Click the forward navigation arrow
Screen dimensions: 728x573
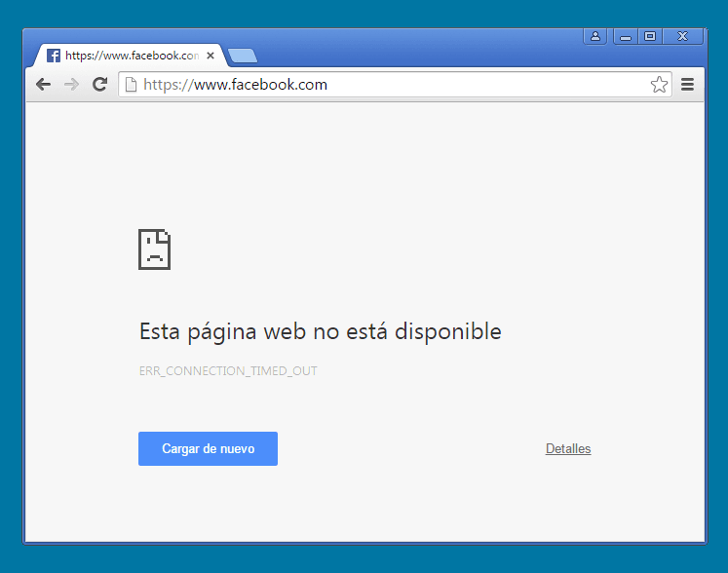[x=71, y=85]
